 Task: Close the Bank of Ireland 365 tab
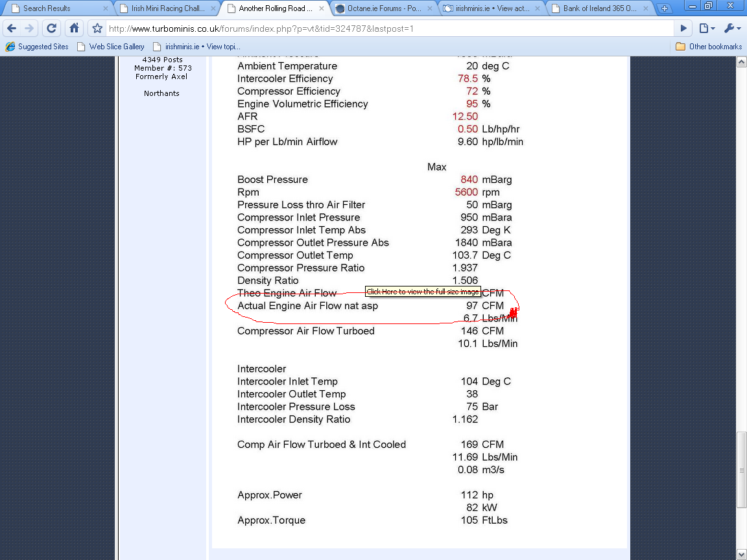click(646, 8)
